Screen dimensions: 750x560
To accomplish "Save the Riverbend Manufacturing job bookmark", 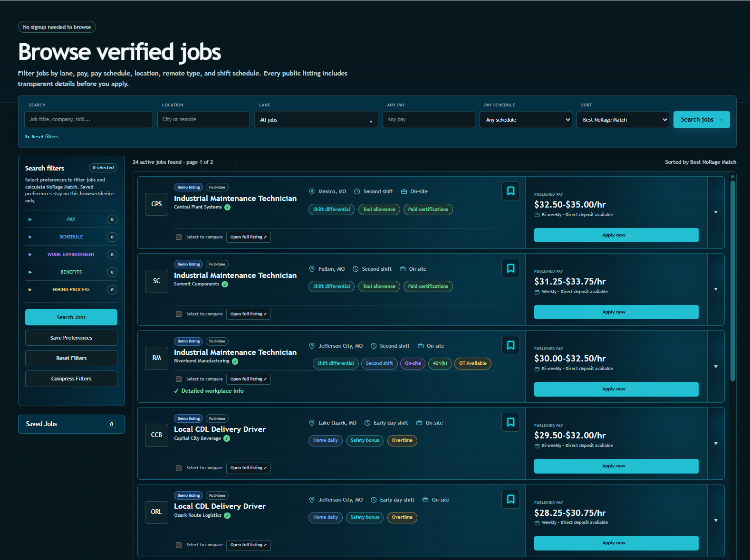I will pos(510,345).
